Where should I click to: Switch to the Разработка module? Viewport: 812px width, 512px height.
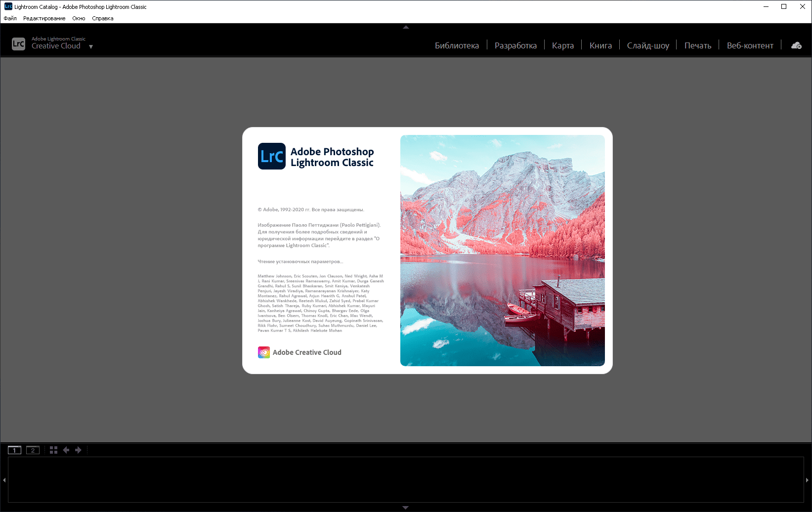coord(515,45)
